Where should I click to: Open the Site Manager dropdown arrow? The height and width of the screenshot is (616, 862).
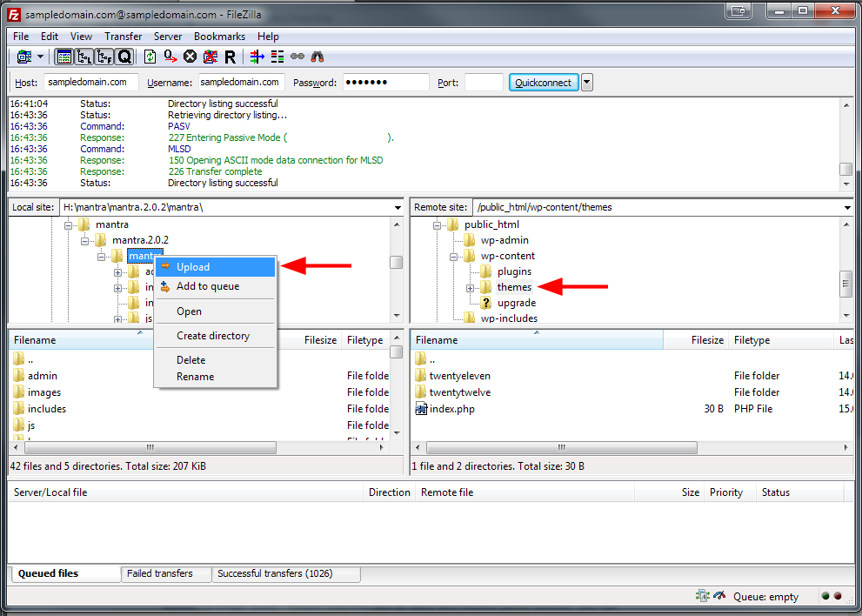click(40, 57)
